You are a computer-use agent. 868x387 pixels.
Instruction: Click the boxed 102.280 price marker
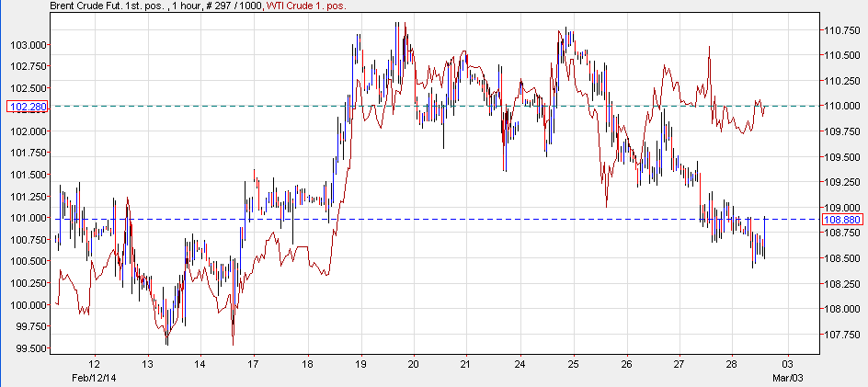point(28,107)
